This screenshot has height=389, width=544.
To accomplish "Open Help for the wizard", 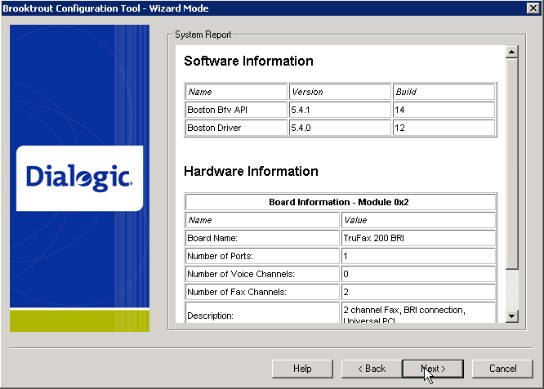I will [302, 369].
